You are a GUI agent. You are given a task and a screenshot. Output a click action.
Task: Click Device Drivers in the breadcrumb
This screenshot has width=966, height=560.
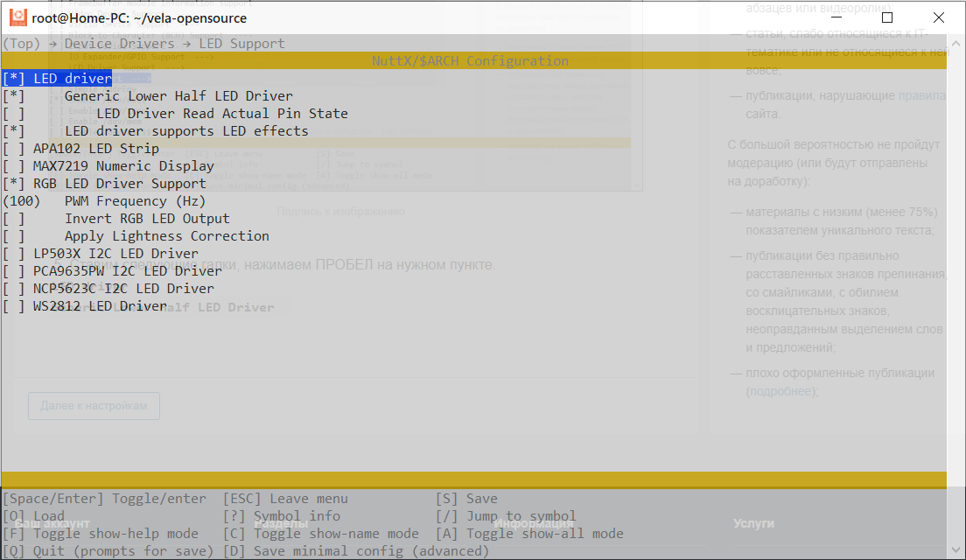[x=120, y=44]
